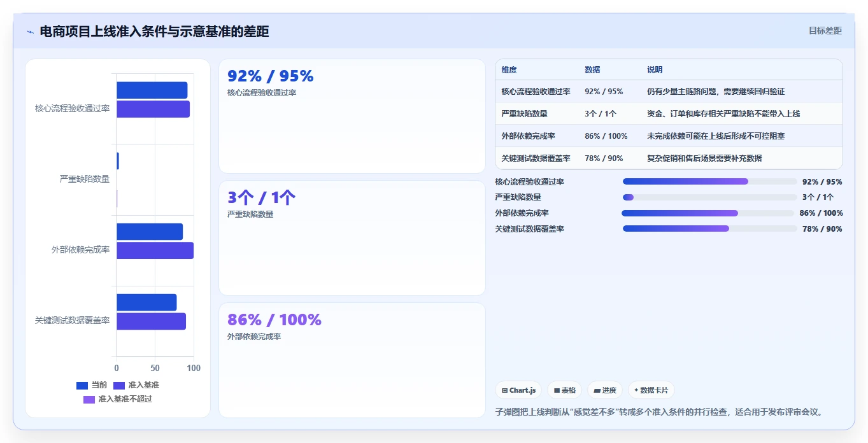868x443 pixels.
Task: Click the 准入基准 bar for 外部依赖完成率
Action: (x=155, y=251)
